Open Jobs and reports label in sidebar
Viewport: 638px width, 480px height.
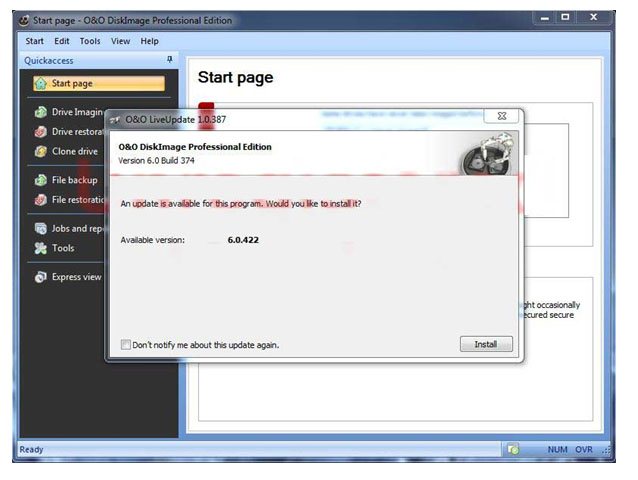pos(76,229)
